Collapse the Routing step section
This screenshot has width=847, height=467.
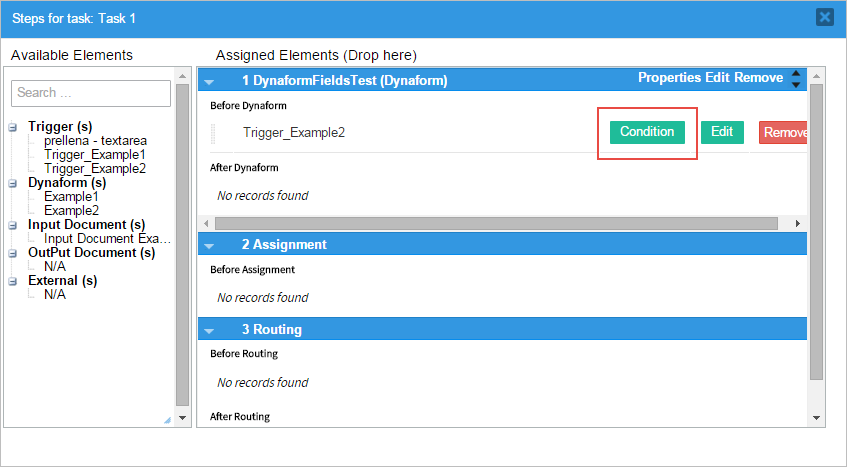(210, 330)
